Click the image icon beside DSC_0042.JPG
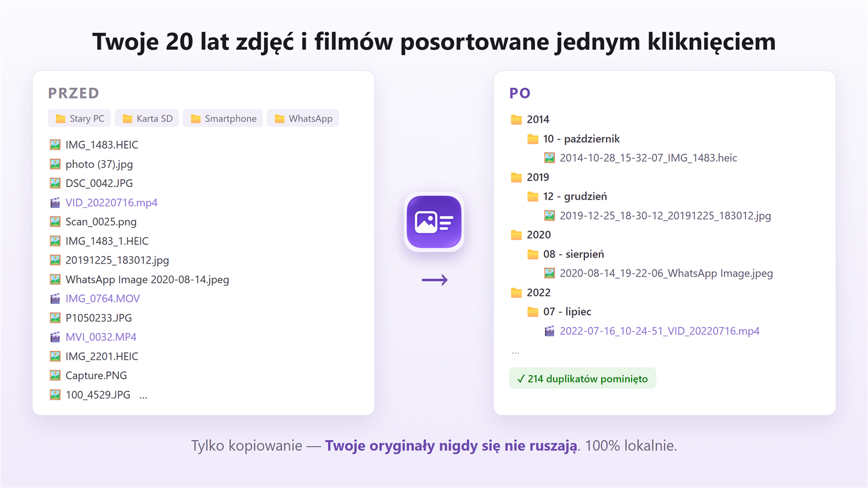Screen dimensions: 868x488 [x=55, y=183]
